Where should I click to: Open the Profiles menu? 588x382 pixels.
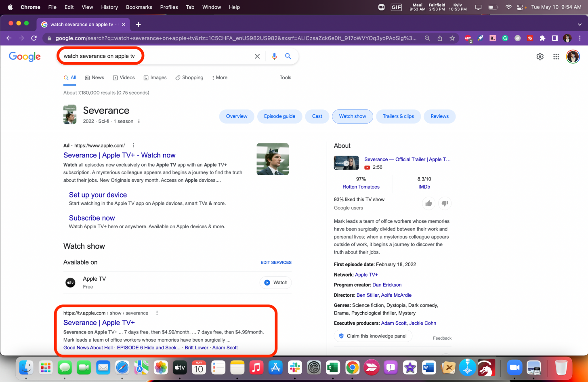pos(169,7)
